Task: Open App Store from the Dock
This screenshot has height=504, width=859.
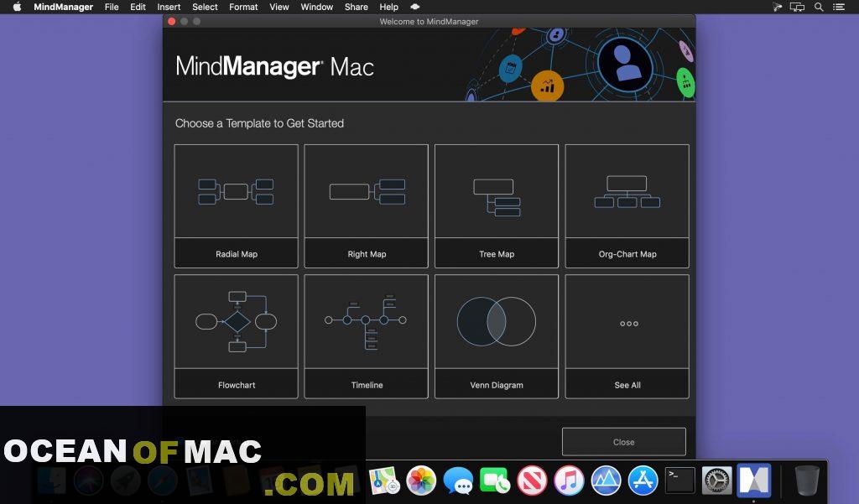Action: pos(643,481)
